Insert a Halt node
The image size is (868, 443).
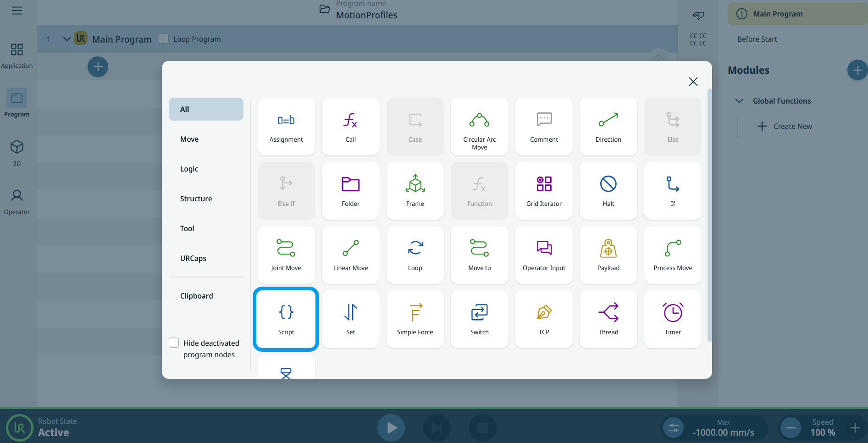point(608,190)
